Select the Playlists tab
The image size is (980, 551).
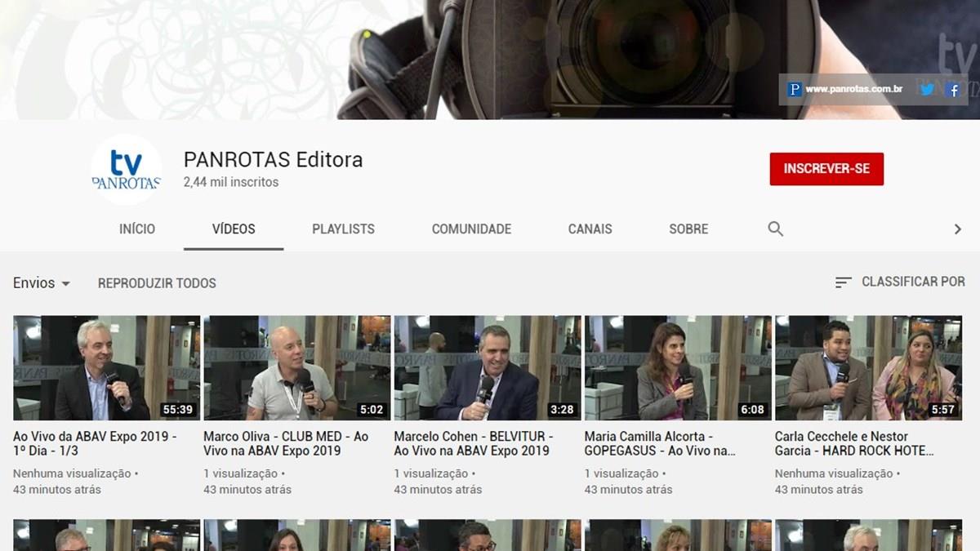(343, 229)
